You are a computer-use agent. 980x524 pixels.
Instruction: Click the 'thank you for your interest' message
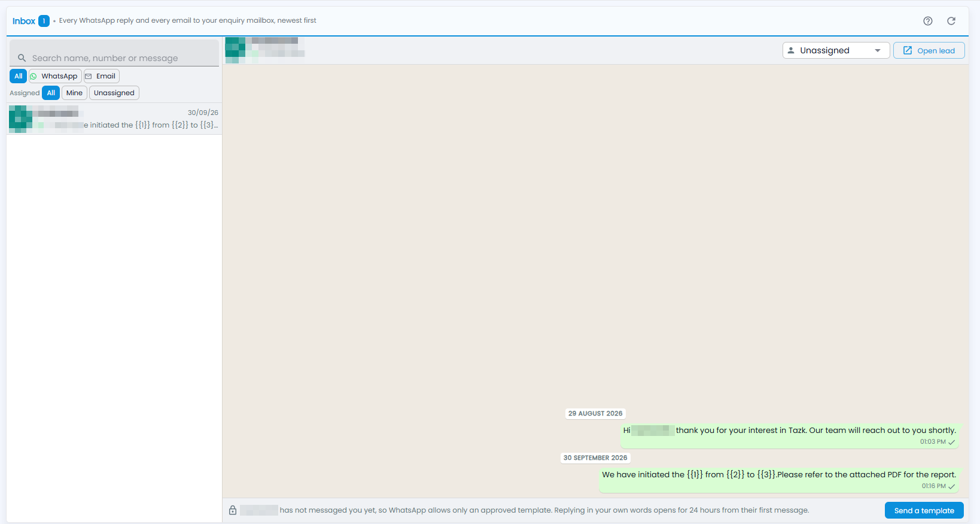click(790, 435)
